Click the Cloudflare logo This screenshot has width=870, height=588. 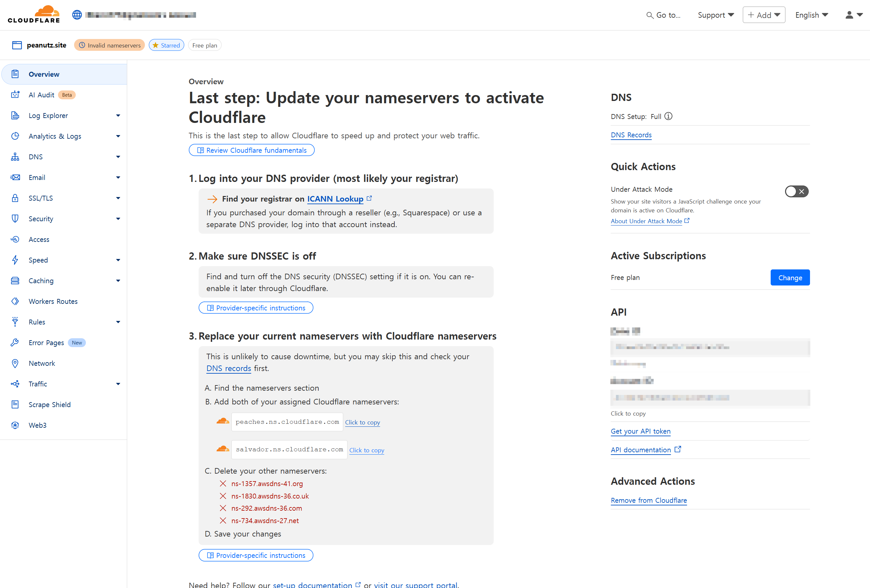(34, 14)
